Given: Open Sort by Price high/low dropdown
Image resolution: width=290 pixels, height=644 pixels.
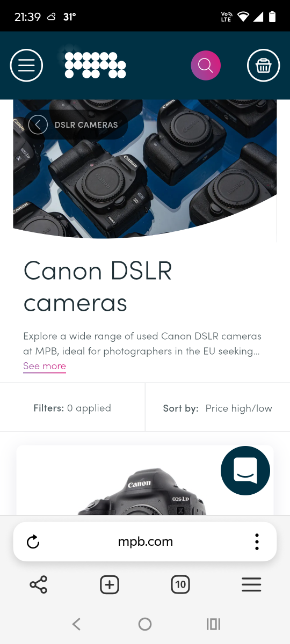Looking at the screenshot, I should click(218, 408).
